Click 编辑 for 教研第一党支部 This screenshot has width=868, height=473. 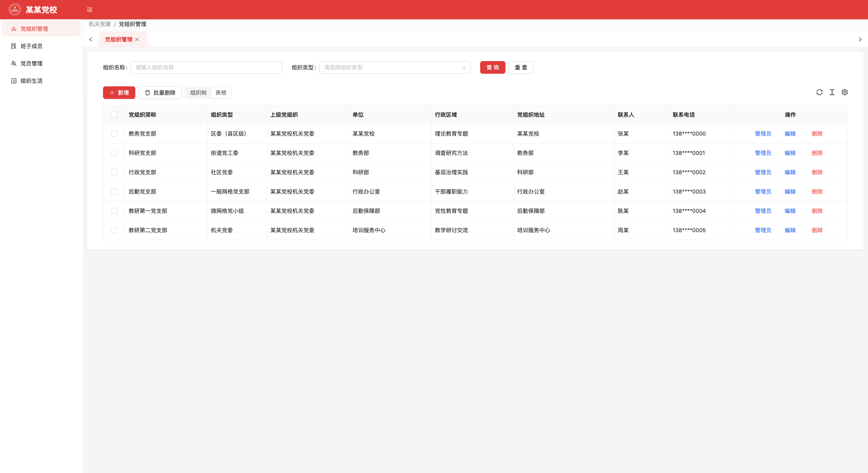(790, 211)
